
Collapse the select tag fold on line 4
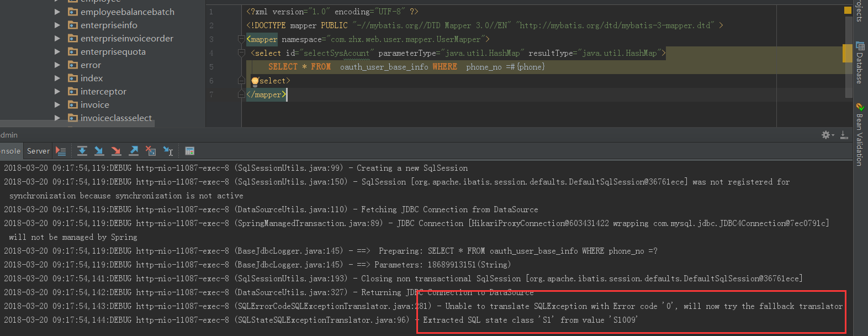(x=241, y=53)
